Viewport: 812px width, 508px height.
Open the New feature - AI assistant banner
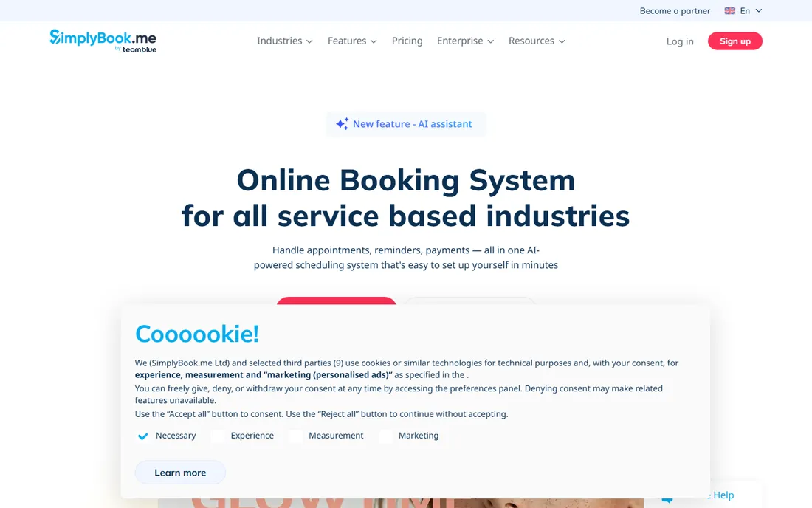[406, 124]
